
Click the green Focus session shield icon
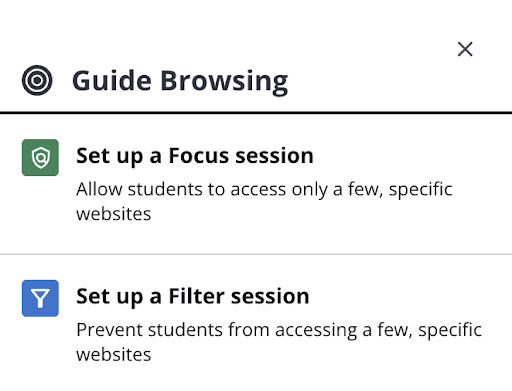tap(40, 157)
